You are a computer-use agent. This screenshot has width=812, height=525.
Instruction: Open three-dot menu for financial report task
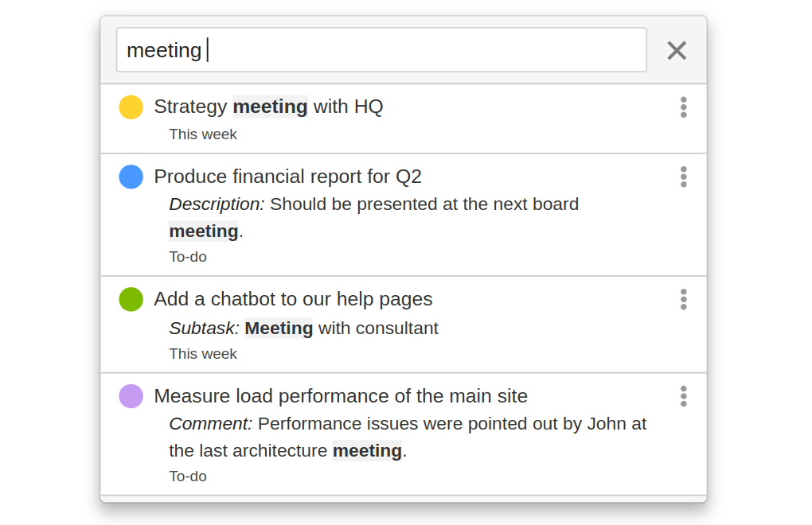683,177
